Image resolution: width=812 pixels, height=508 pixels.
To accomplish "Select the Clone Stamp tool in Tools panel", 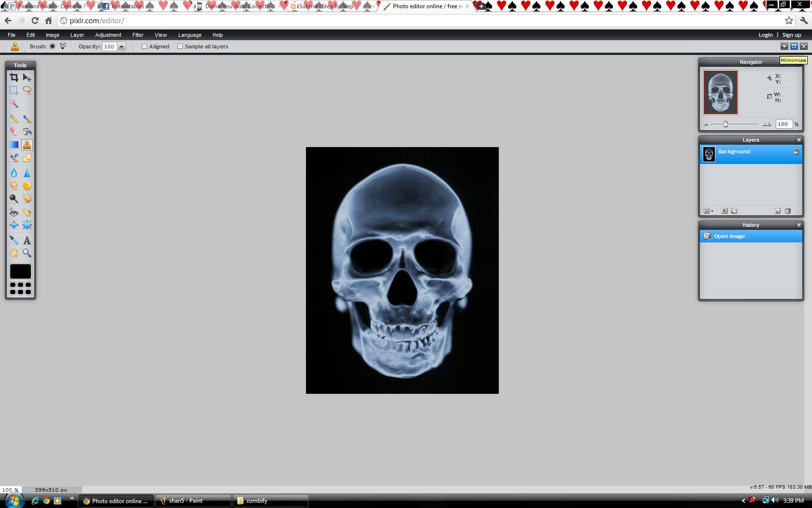I will 27,145.
